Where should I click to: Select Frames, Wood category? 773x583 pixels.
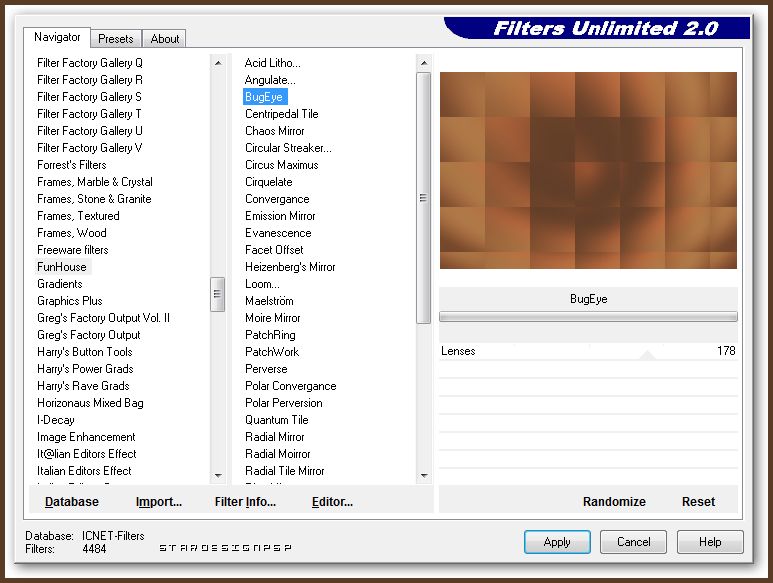(71, 233)
